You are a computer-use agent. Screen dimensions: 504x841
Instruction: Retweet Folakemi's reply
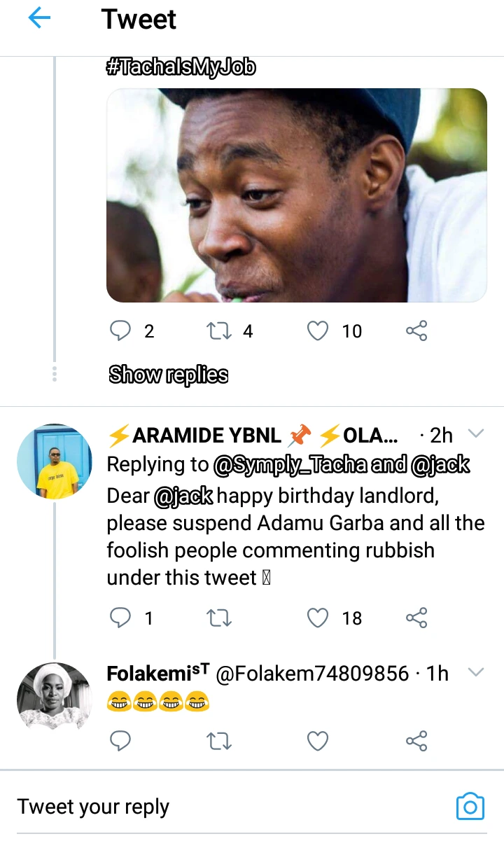[x=220, y=740]
